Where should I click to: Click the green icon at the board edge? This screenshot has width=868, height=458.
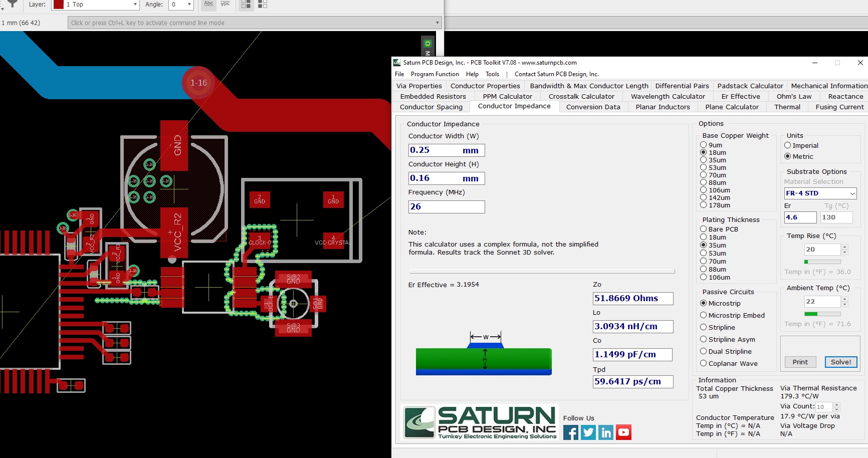tap(427, 44)
